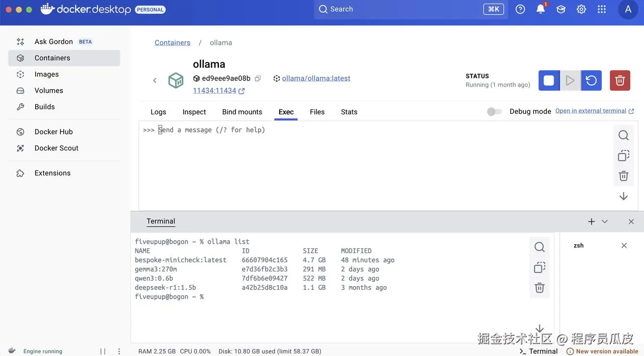Click New version available notice
Viewport: 644px width, 356px height.
coord(602,351)
